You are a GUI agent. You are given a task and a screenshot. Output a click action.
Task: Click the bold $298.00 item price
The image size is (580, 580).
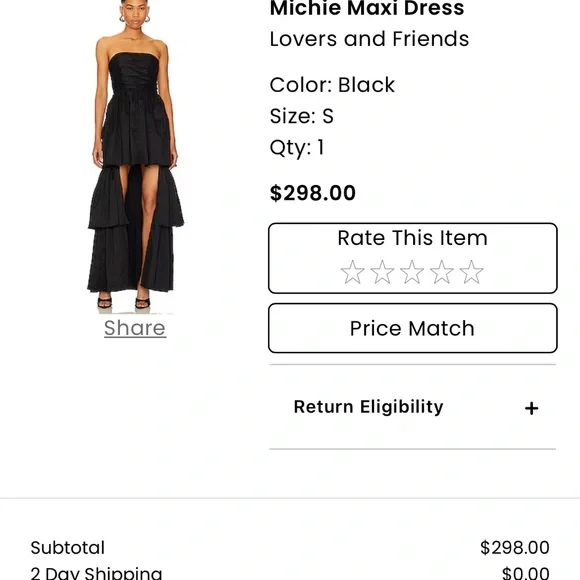313,193
